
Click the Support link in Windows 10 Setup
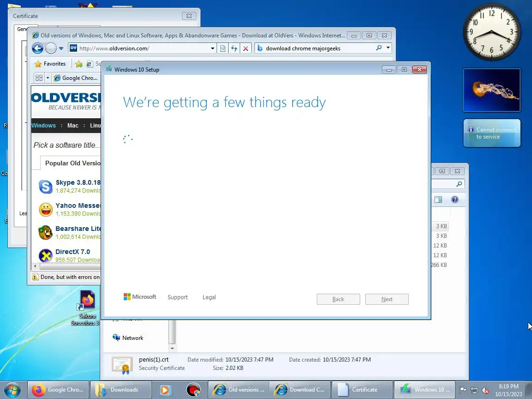[177, 297]
